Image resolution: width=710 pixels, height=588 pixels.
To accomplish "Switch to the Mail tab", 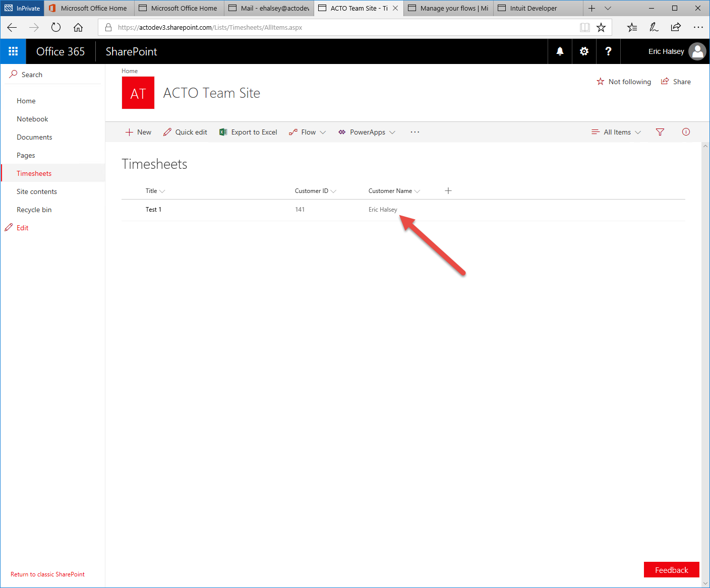I will tap(269, 8).
